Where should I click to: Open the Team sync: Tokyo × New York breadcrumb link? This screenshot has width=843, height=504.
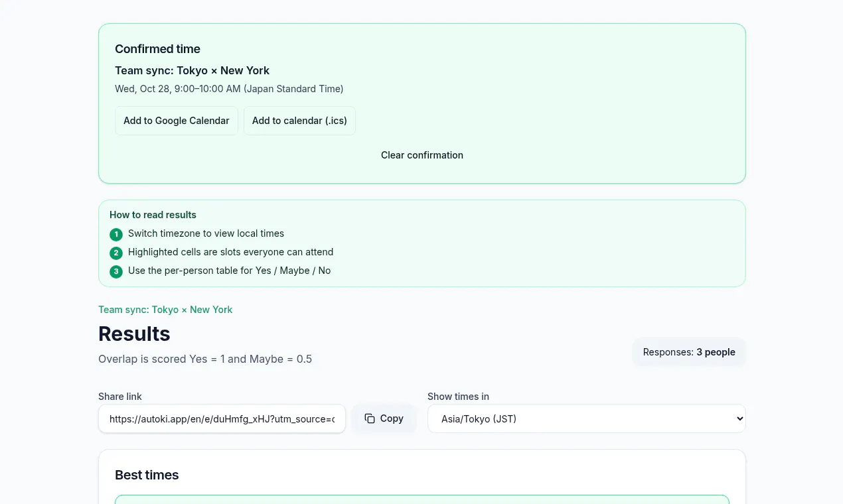[165, 310]
